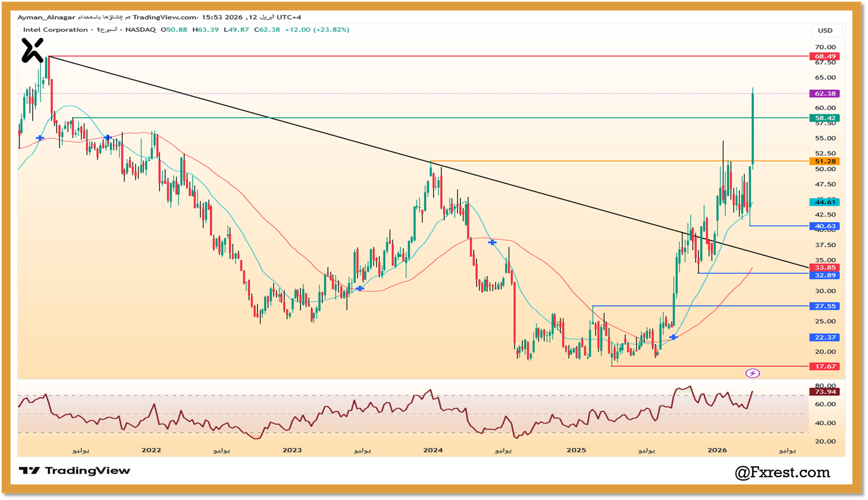
Task: Click the purple lightning bolt event icon
Action: point(752,373)
